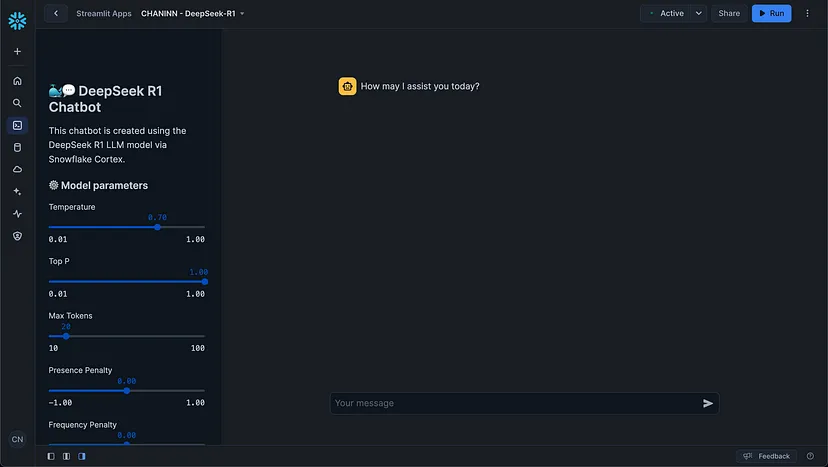Show split view layout toggle
828x467 pixels.
[66, 456]
